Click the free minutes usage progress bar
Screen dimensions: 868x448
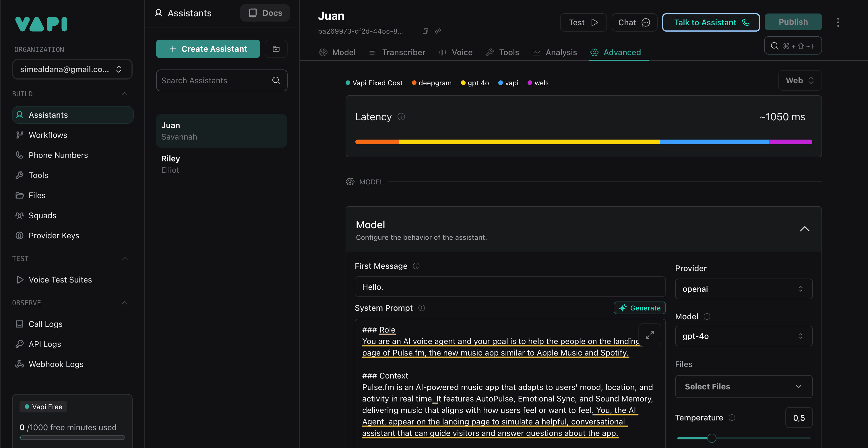click(x=72, y=438)
